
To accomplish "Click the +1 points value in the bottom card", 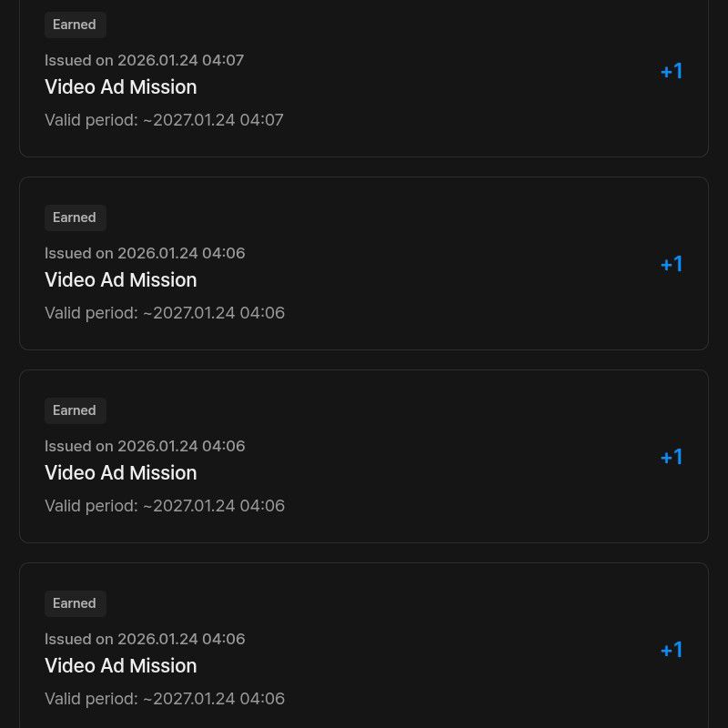I will 672,651.
